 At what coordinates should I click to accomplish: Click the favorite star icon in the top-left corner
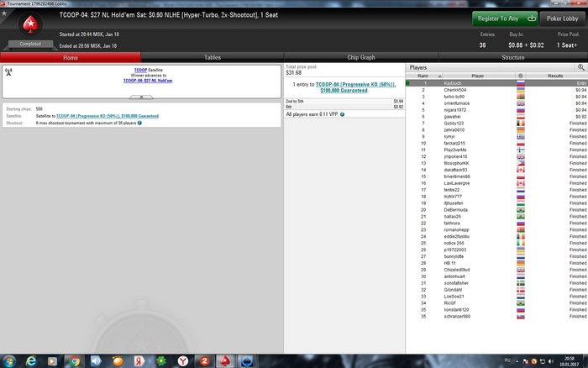(x=4, y=13)
